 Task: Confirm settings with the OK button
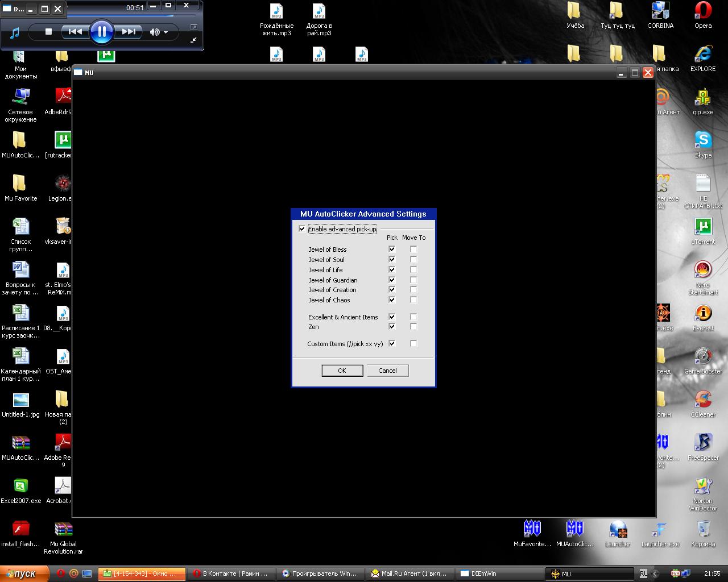(x=342, y=371)
